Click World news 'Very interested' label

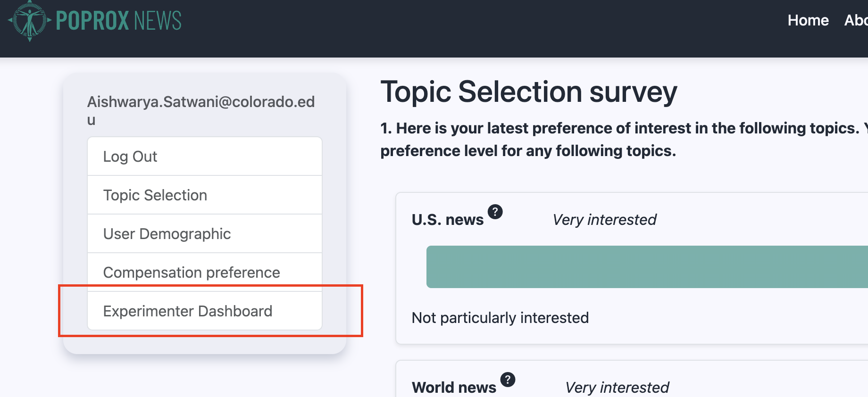pos(617,388)
